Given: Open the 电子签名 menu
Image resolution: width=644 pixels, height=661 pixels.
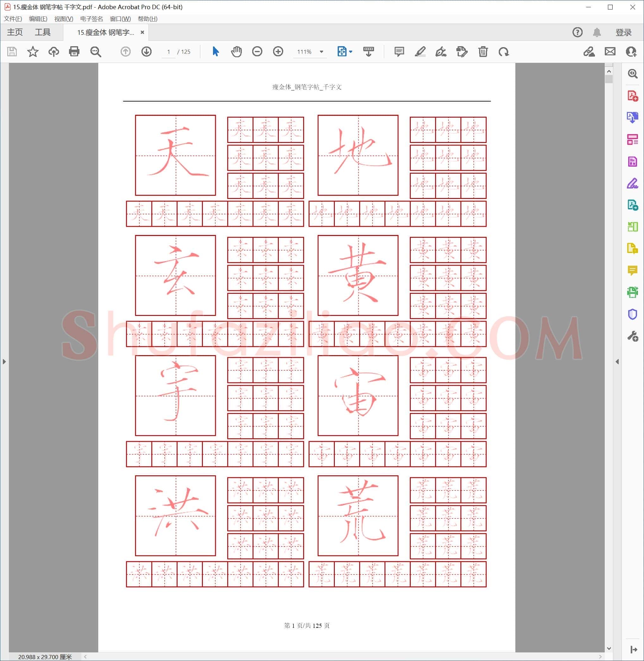Looking at the screenshot, I should (x=91, y=19).
